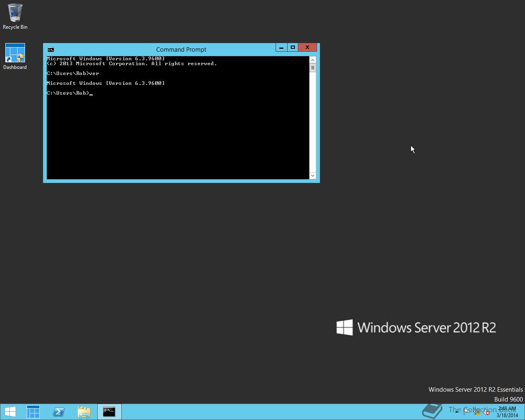
Task: Click the Command Prompt scroll down arrow
Action: [313, 176]
